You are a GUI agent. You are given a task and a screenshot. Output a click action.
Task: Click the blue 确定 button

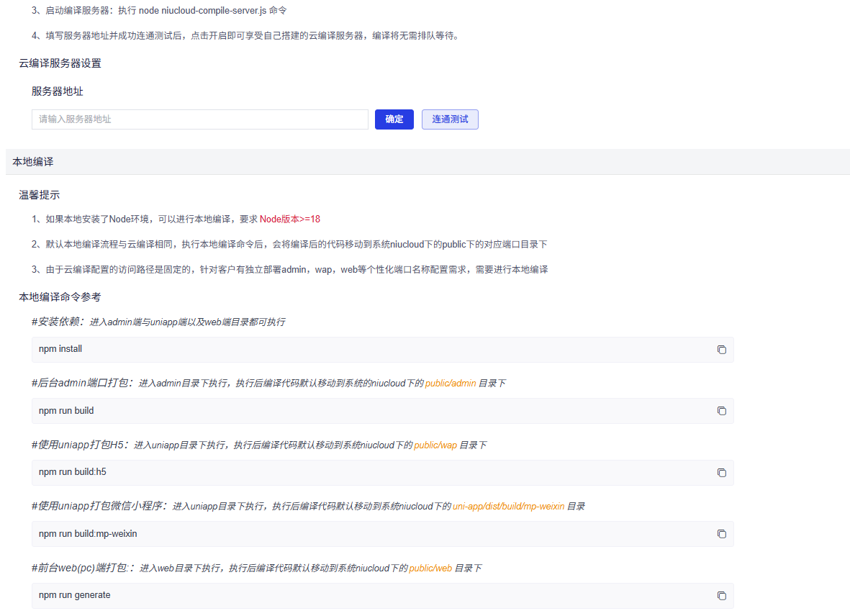click(x=394, y=119)
